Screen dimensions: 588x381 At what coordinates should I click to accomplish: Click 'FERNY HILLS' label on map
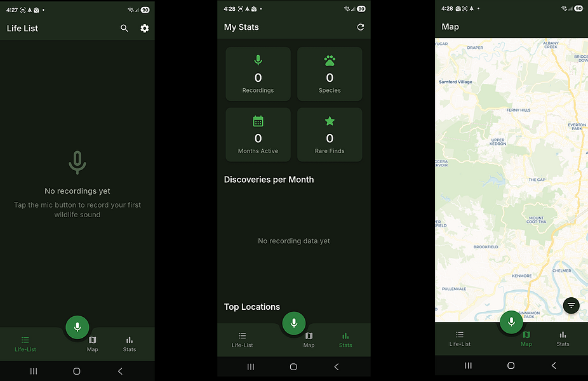519,110
